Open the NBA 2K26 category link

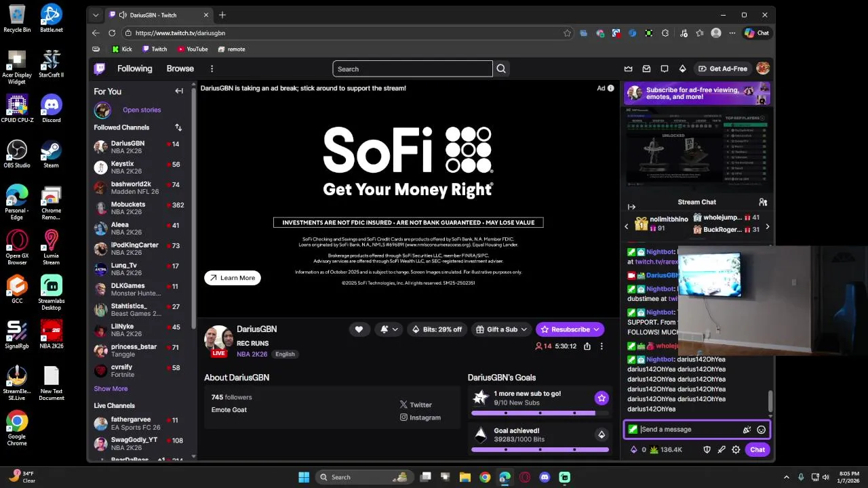pos(252,354)
